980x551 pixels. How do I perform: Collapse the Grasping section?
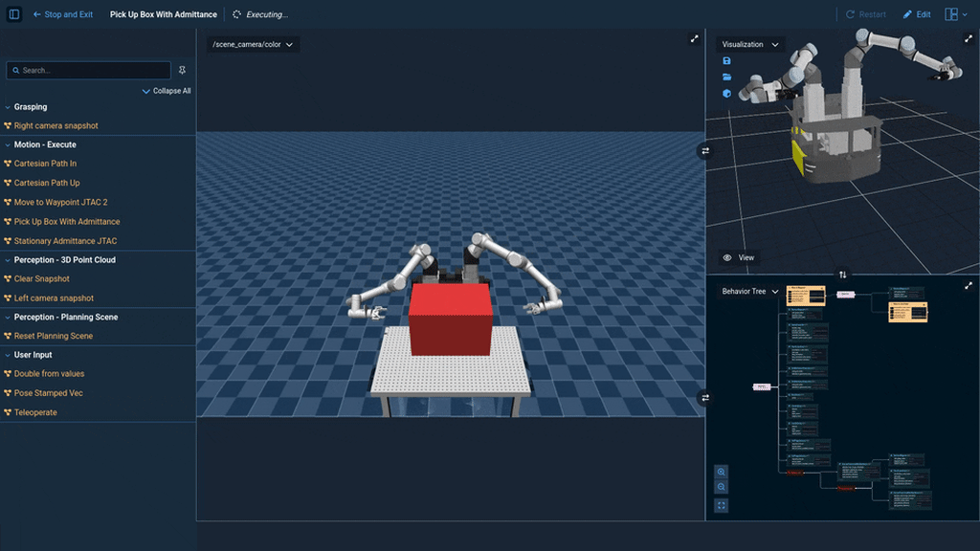click(x=8, y=107)
